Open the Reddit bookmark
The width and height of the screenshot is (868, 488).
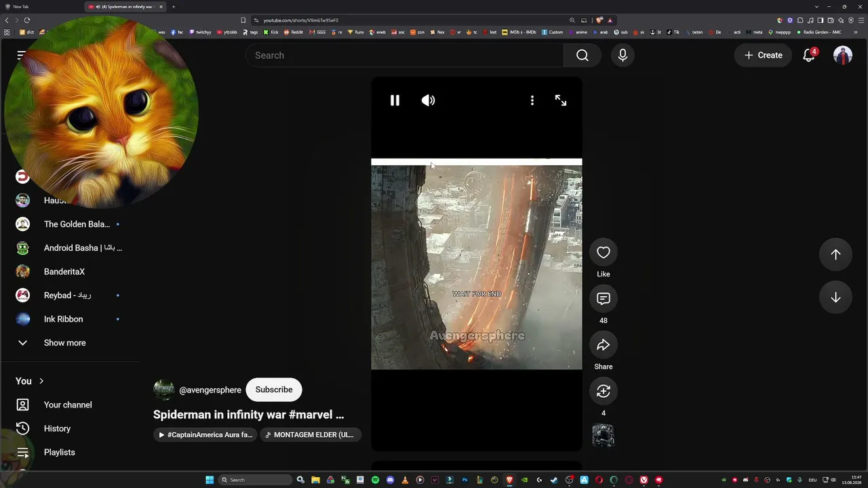294,32
